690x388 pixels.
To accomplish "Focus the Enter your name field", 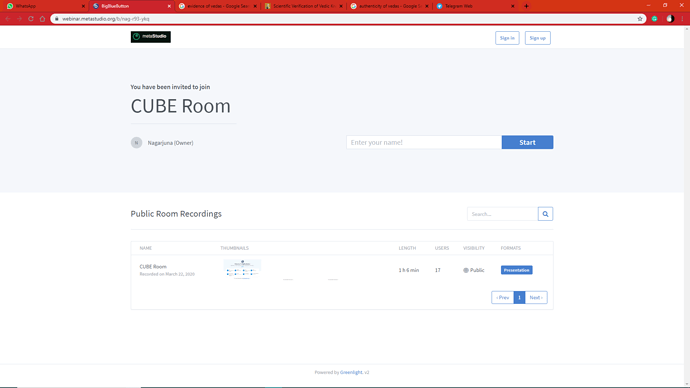I will pos(424,142).
